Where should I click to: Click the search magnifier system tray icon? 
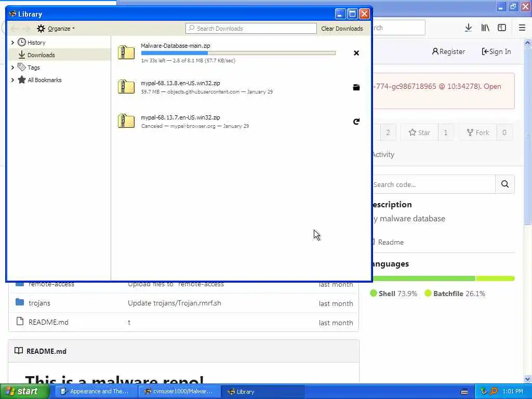point(494,391)
